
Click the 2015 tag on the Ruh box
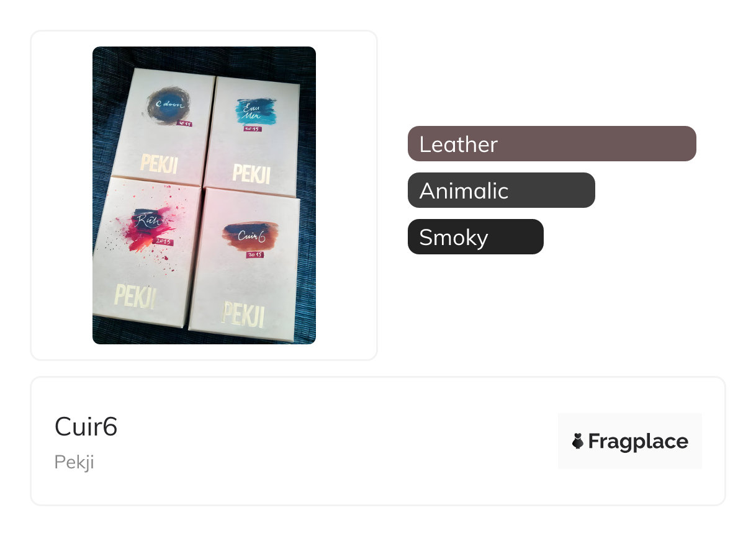(164, 240)
